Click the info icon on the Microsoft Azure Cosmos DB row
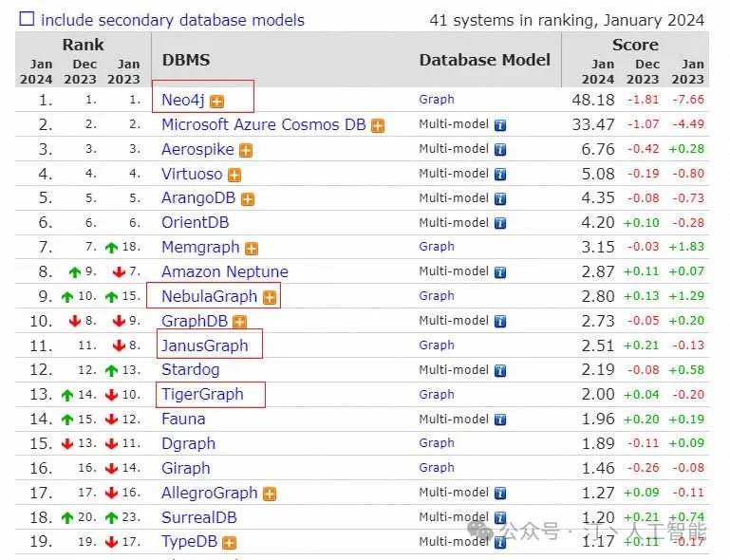The height and width of the screenshot is (560, 730). coord(499,124)
